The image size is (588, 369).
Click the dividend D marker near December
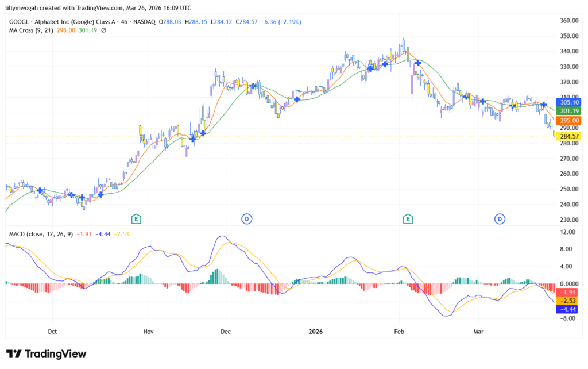tap(246, 218)
